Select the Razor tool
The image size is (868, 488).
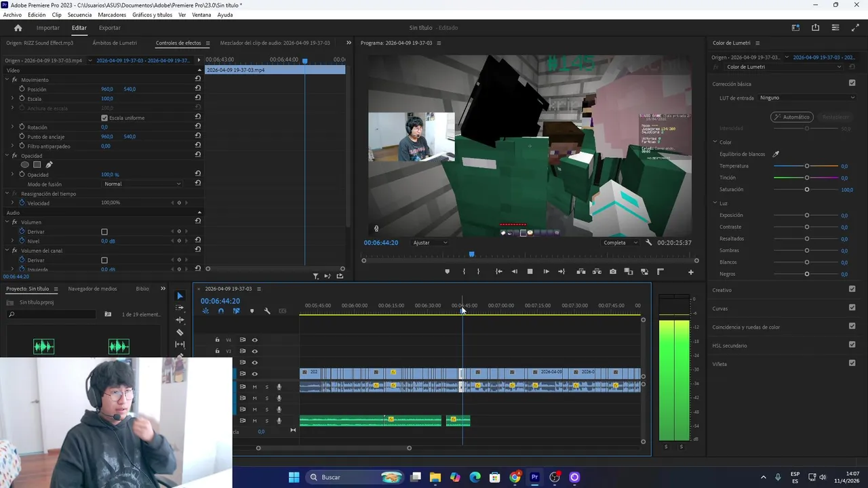(x=180, y=332)
